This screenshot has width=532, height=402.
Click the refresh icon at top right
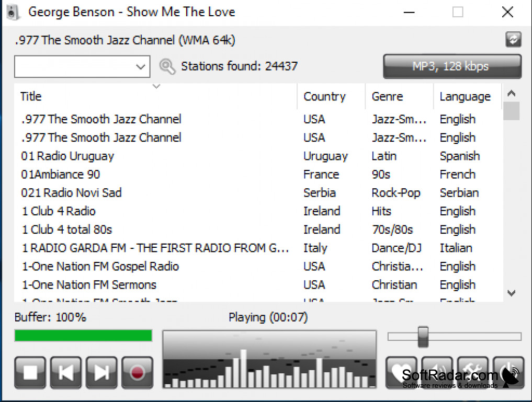[513, 39]
